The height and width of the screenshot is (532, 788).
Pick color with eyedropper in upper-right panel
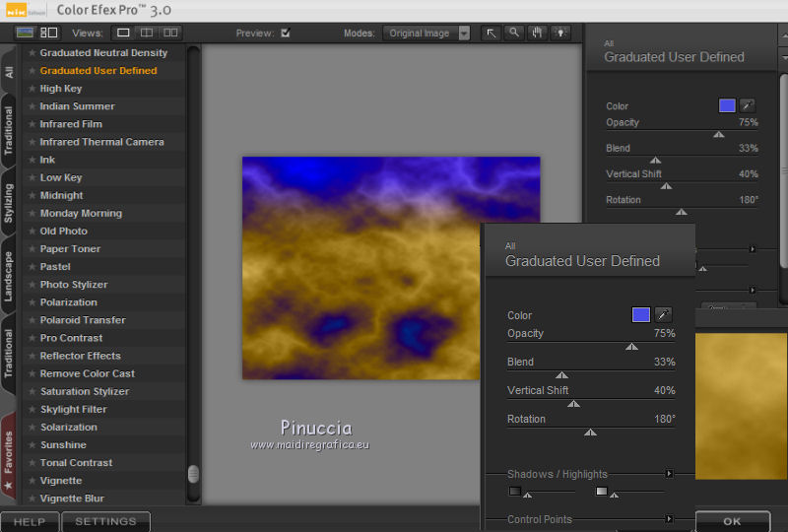coord(748,105)
